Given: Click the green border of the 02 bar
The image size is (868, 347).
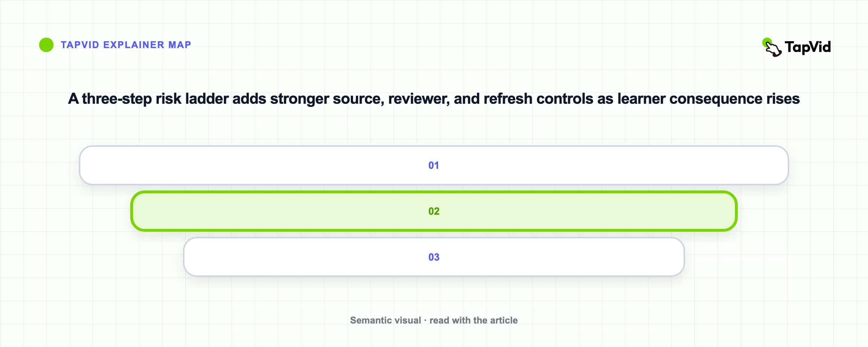Looking at the screenshot, I should pos(434,193).
